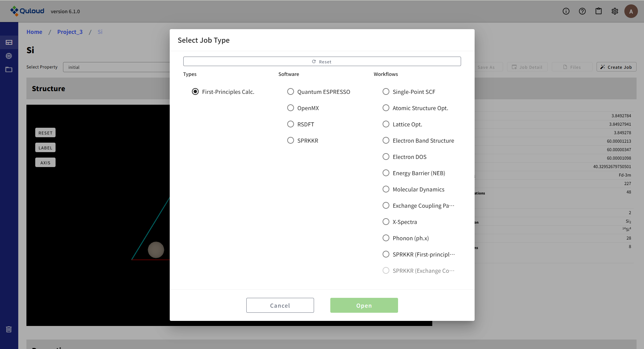Screen dimensions: 644x349
Task: Open the clipboard icon in header
Action: (598, 11)
